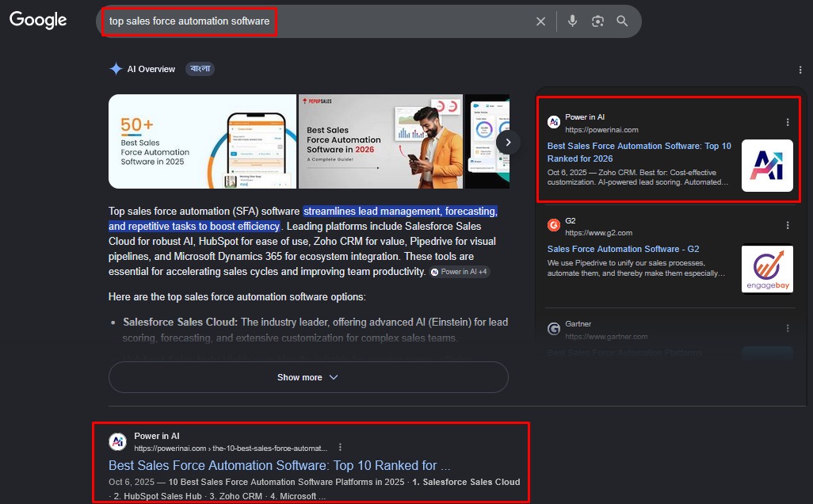Screen dimensions: 813x504
Task: Open three-dot menu for Power in AI card
Action: (x=788, y=122)
